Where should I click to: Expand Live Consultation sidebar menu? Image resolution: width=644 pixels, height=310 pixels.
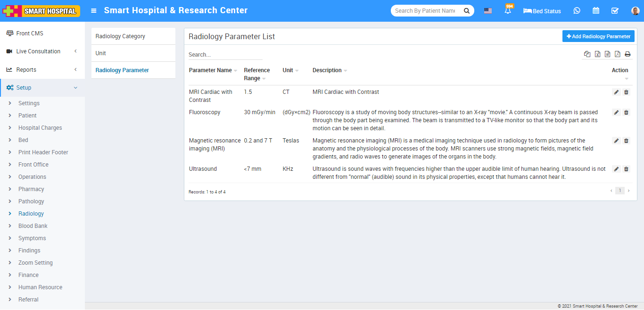click(x=42, y=51)
